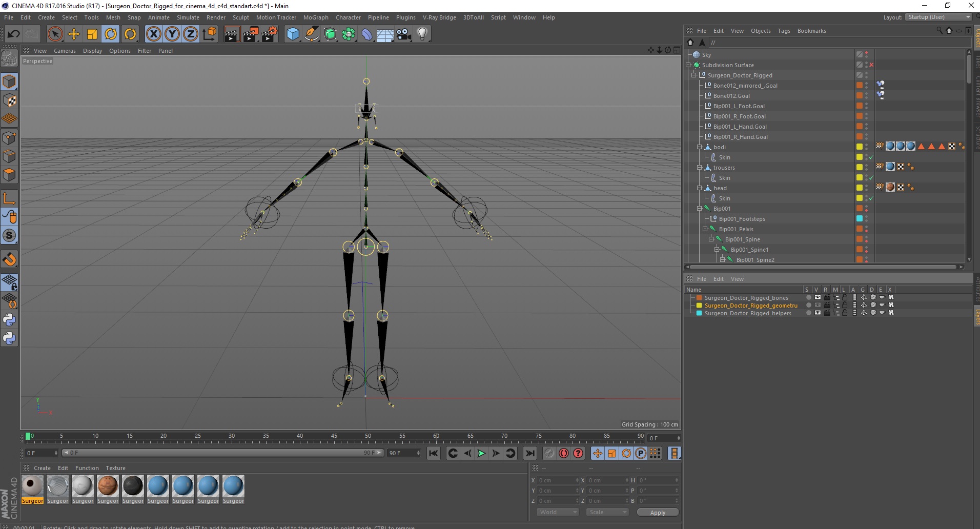The image size is (980, 529).
Task: Open the spline Pen tool
Action: point(311,34)
